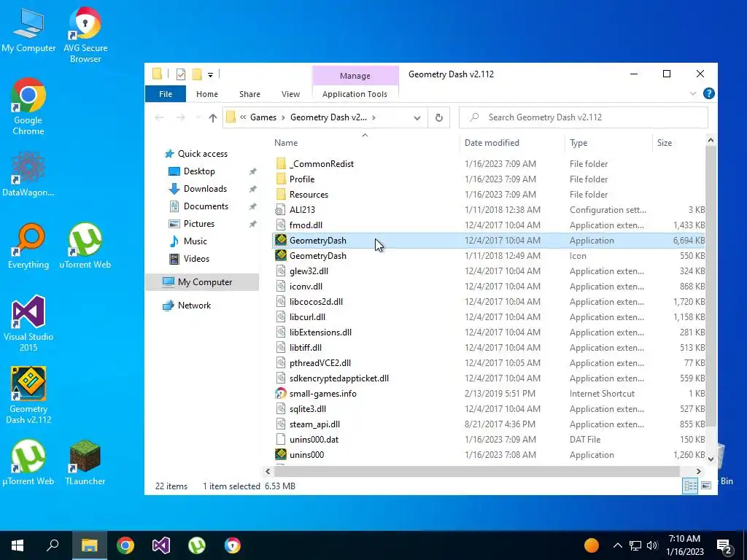This screenshot has width=747, height=560.
Task: Select the _CommonRedist folder
Action: click(489, 164)
